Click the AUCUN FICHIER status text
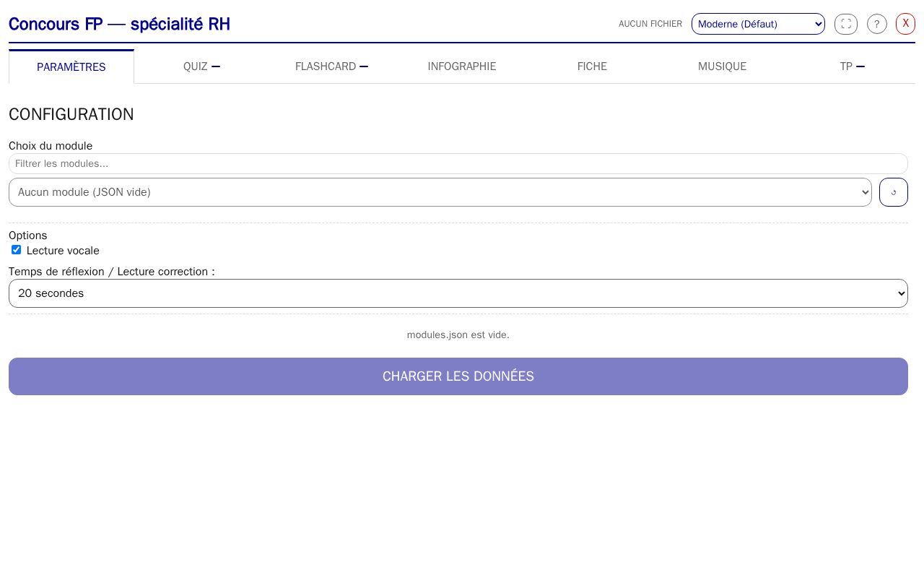 [x=650, y=24]
